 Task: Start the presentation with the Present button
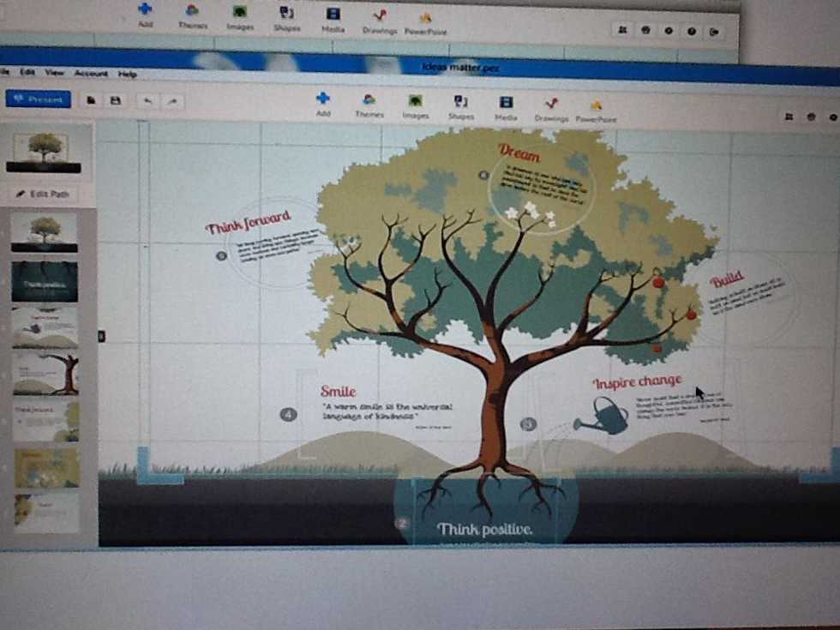[x=39, y=99]
